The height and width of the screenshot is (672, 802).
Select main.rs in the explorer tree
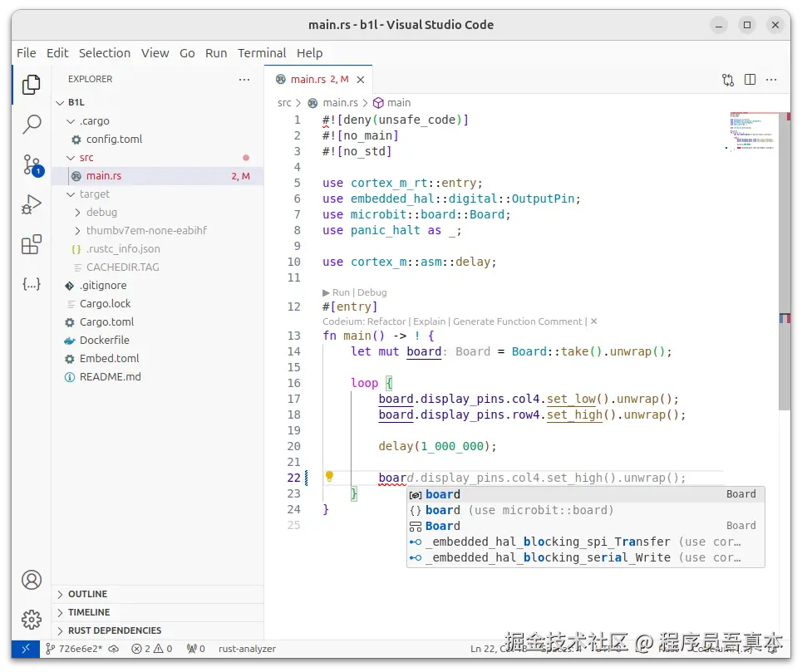pos(158,176)
